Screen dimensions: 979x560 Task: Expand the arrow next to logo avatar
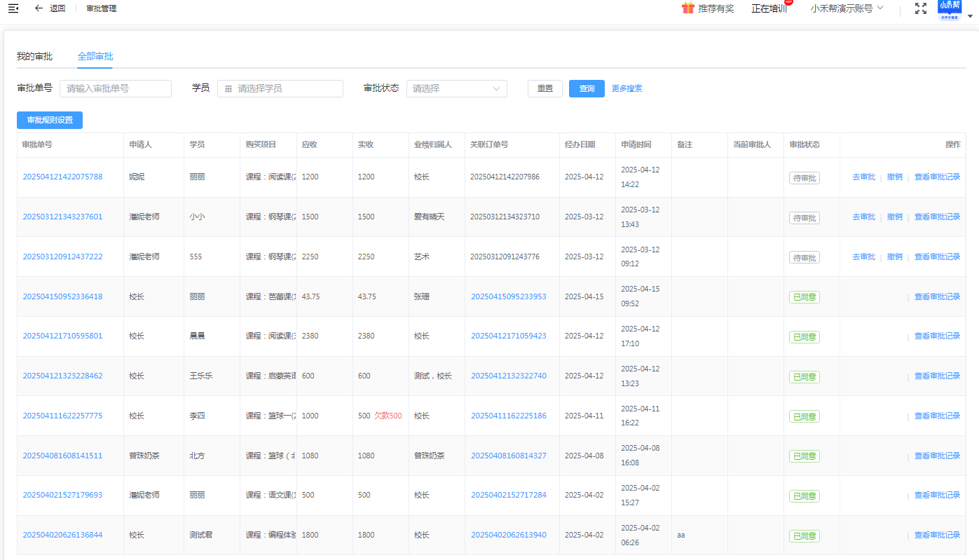pos(971,15)
